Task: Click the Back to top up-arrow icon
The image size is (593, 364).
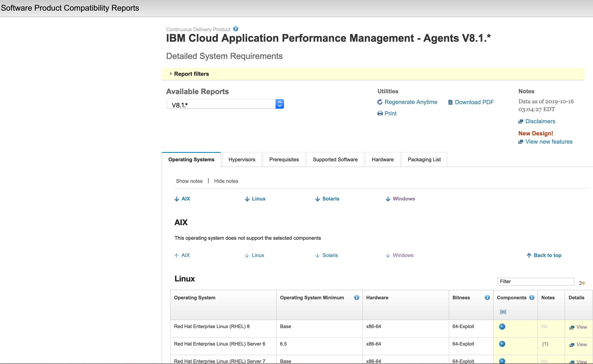Action: click(529, 255)
